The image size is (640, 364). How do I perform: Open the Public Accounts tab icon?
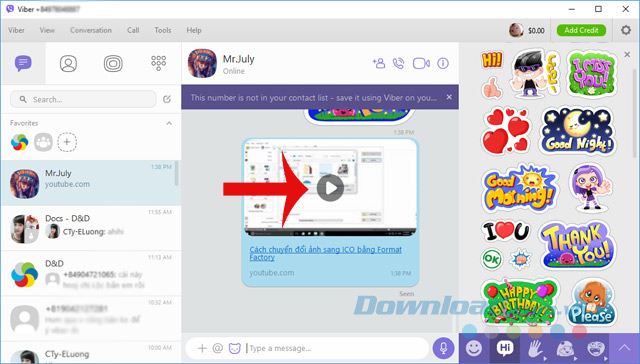click(113, 64)
